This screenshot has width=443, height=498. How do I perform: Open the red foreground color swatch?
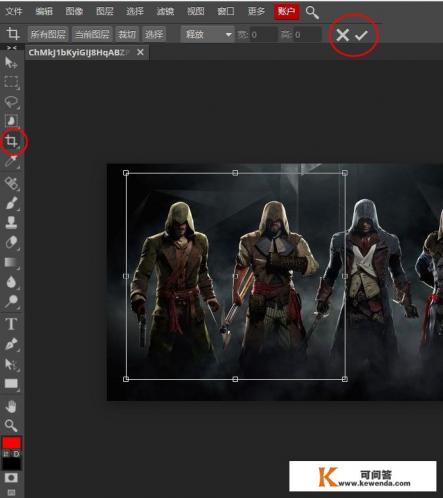[x=12, y=443]
